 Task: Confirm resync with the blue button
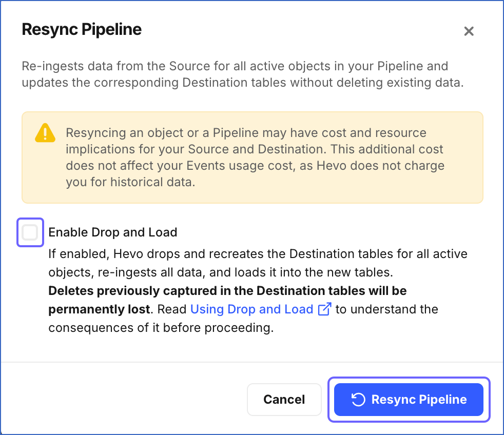(409, 400)
